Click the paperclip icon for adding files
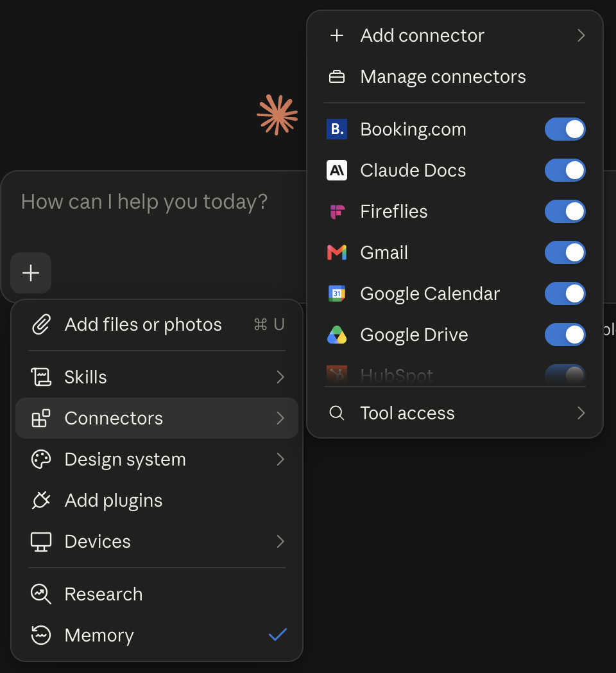 coord(41,324)
